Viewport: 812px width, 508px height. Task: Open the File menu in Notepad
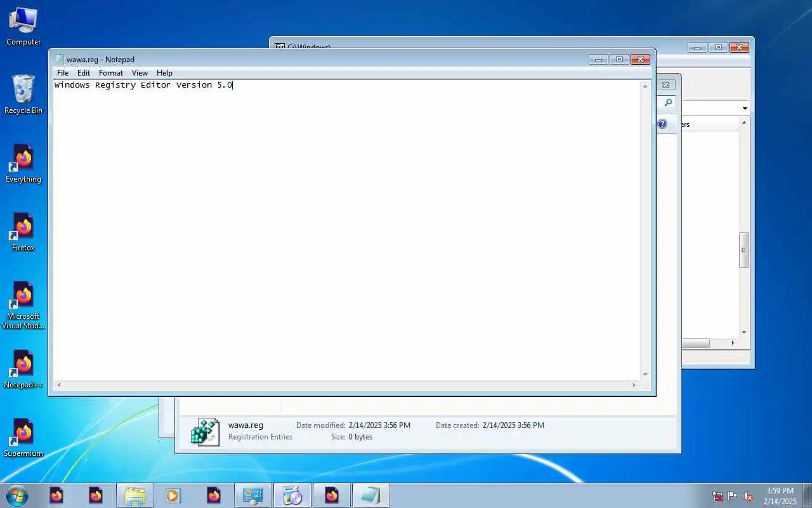(x=63, y=73)
